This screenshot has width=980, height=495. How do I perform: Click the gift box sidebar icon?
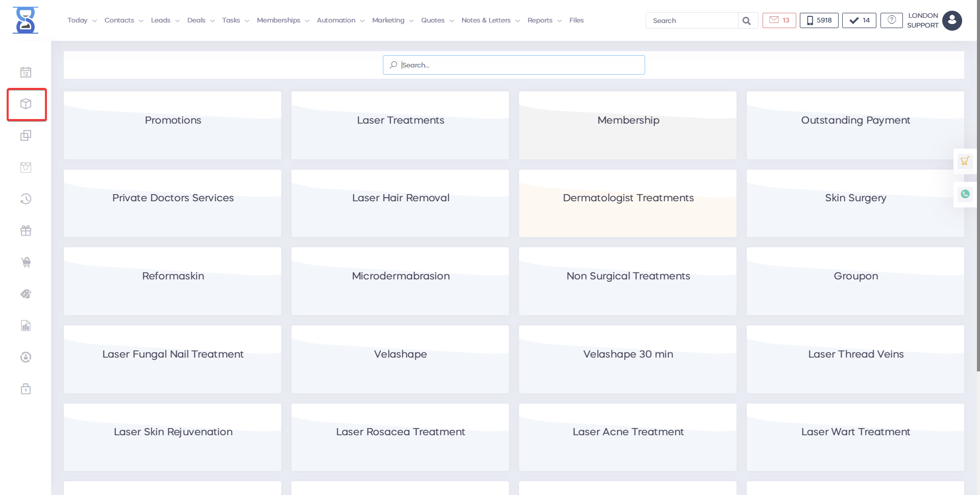coord(26,231)
